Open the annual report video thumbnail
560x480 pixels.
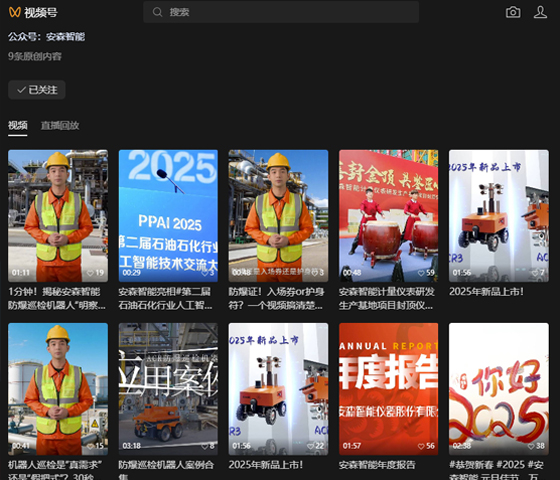[x=389, y=389]
